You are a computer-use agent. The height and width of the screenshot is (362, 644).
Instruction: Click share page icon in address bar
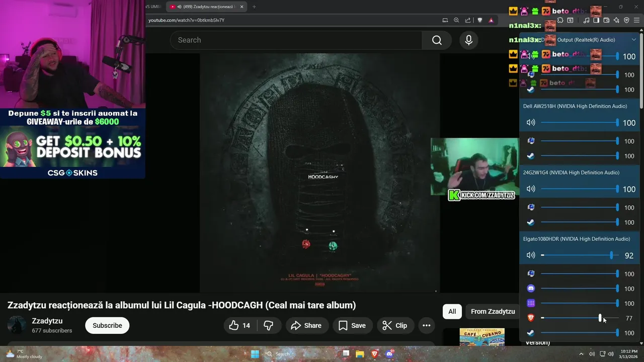(x=468, y=20)
